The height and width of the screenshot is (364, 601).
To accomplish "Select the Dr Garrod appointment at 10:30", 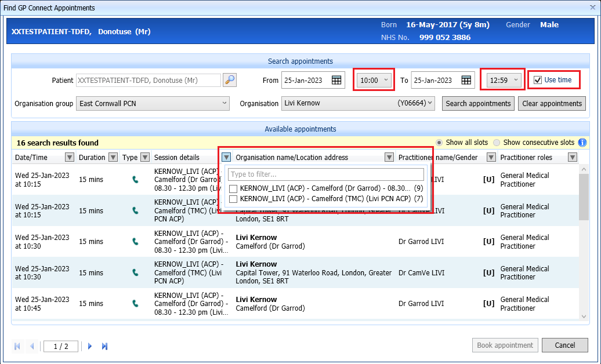I will coord(295,242).
